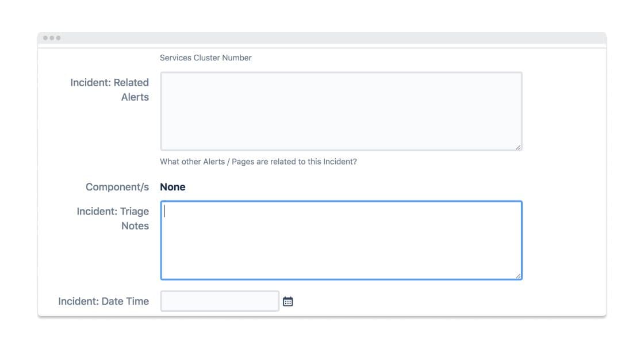Viewport: 644px width, 348px height.
Task: Click the Incident: Date Time input field
Action: 220,301
